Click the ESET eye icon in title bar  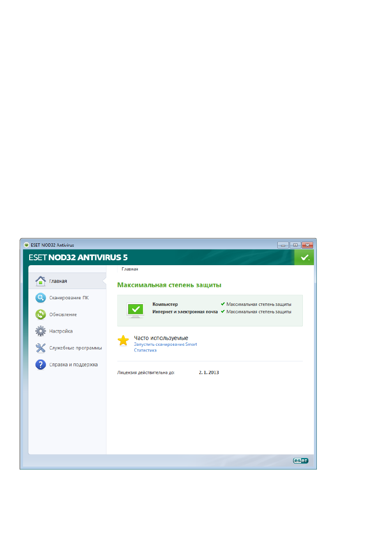tap(26, 245)
